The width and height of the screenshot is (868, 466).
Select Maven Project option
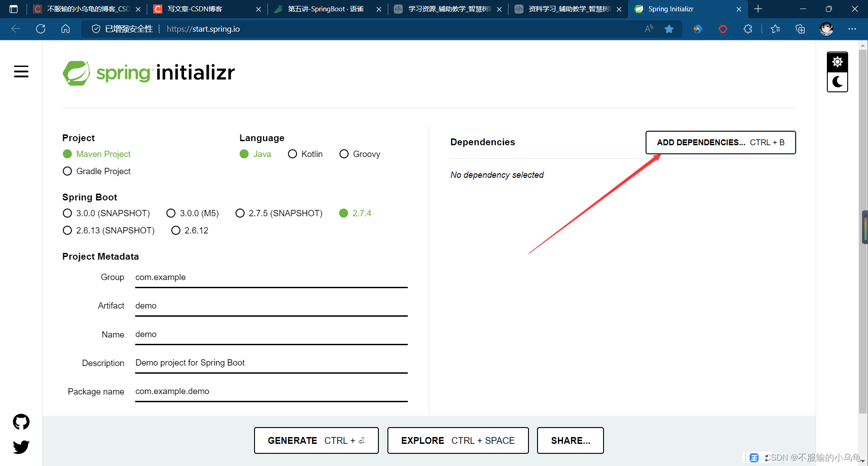[x=97, y=154]
